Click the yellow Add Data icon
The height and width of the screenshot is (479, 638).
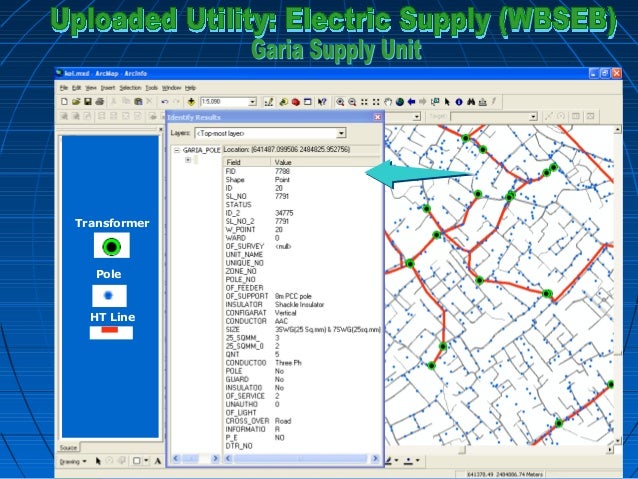pos(191,102)
